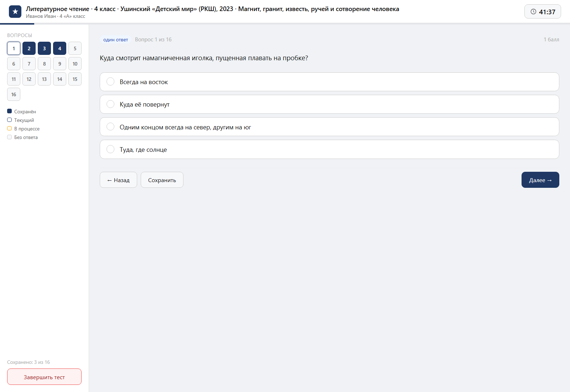The image size is (570, 392).
Task: Select answer 'Туда, где солнце'
Action: pos(329,149)
